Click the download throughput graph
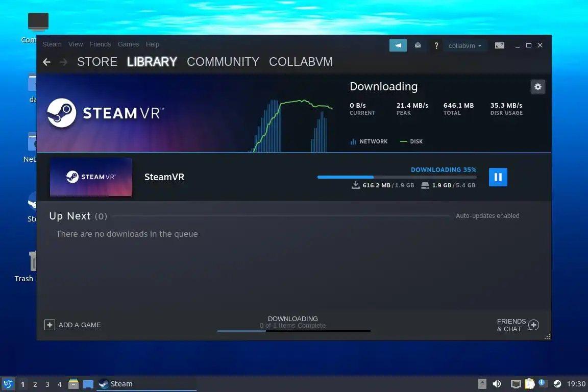The width and height of the screenshot is (588, 392). pos(290,126)
